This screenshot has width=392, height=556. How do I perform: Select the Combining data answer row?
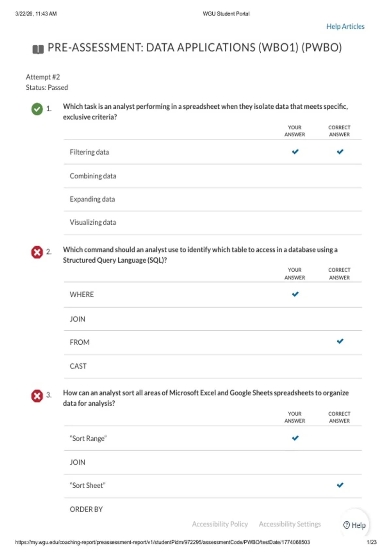click(x=213, y=176)
